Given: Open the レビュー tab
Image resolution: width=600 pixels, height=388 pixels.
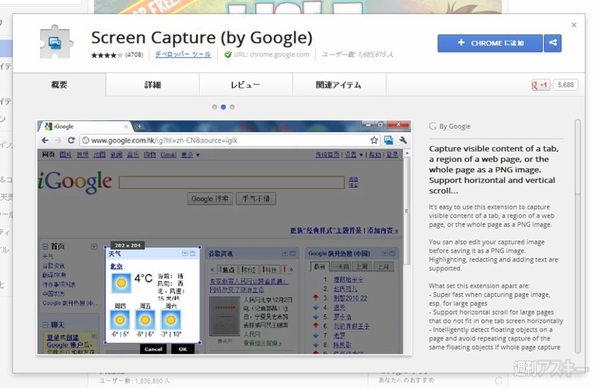Looking at the screenshot, I should pyautogui.click(x=246, y=85).
